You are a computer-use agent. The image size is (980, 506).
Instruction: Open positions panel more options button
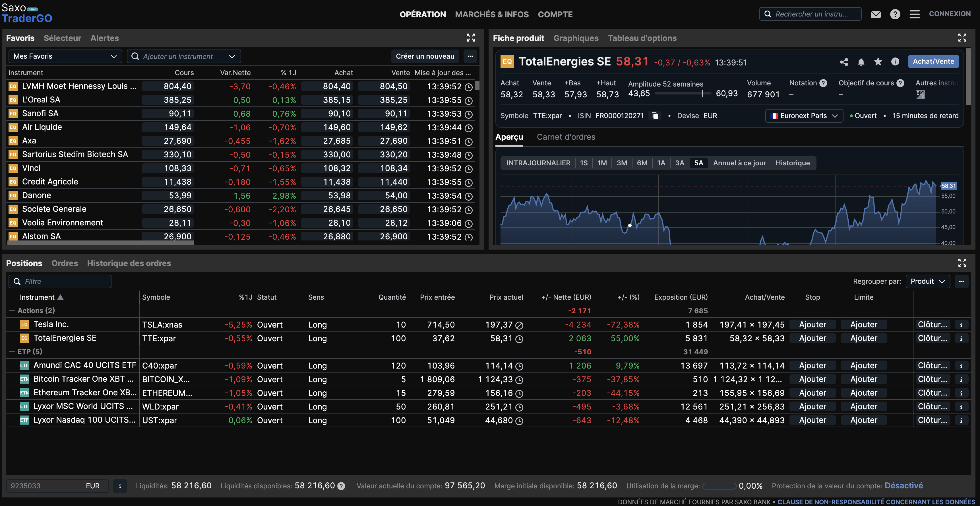tap(962, 281)
